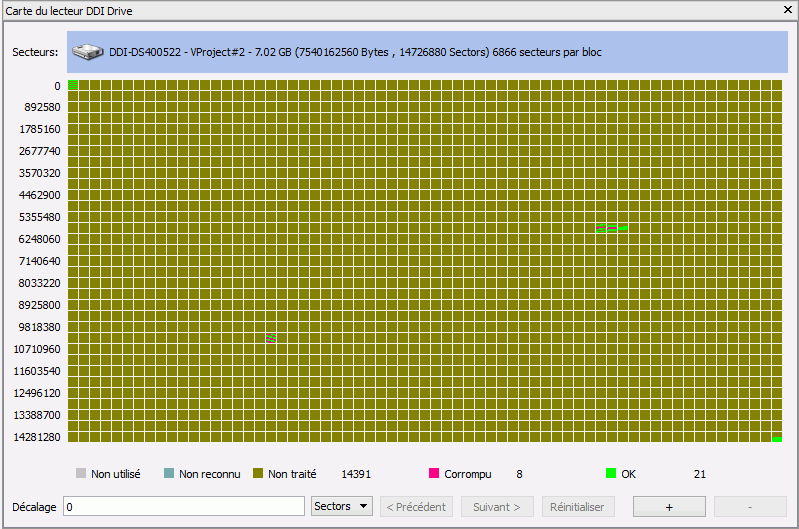Click the Non reconnu teal legend swatch
The image size is (799, 529).
[x=169, y=473]
